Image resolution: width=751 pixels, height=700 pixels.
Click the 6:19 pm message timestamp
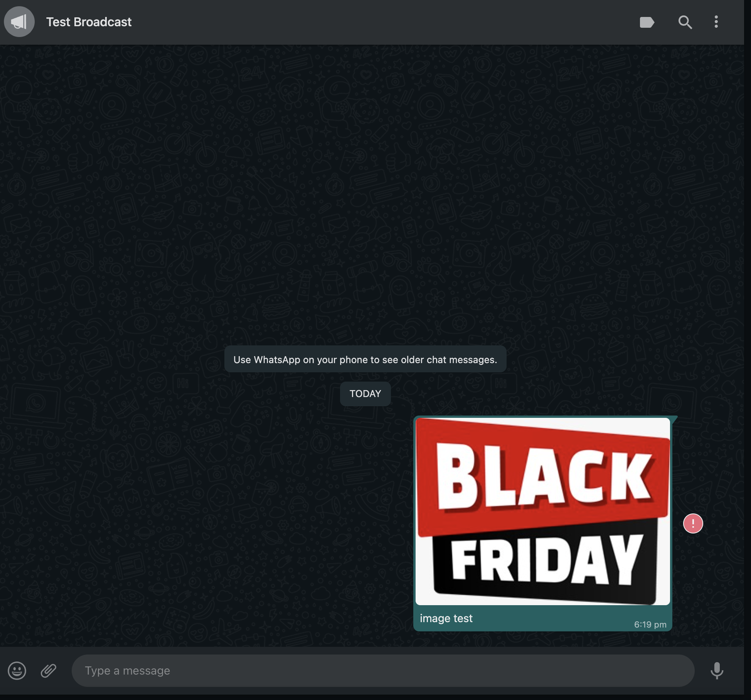click(x=650, y=624)
